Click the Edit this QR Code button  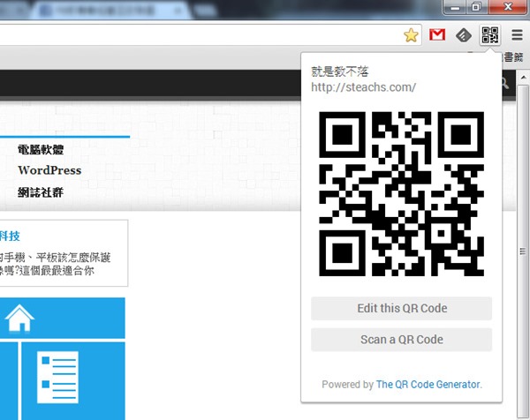coord(402,308)
